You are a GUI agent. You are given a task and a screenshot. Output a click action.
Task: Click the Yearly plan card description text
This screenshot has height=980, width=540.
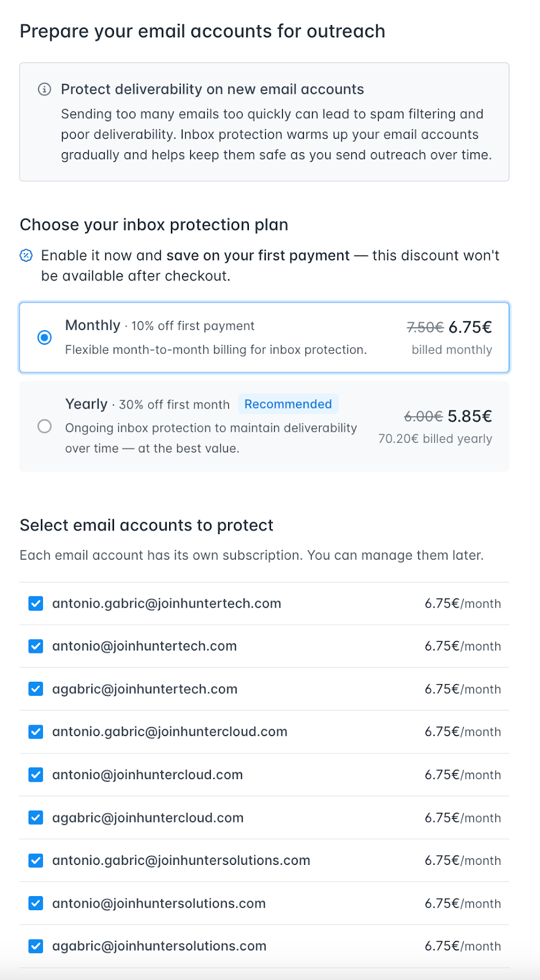pos(211,438)
